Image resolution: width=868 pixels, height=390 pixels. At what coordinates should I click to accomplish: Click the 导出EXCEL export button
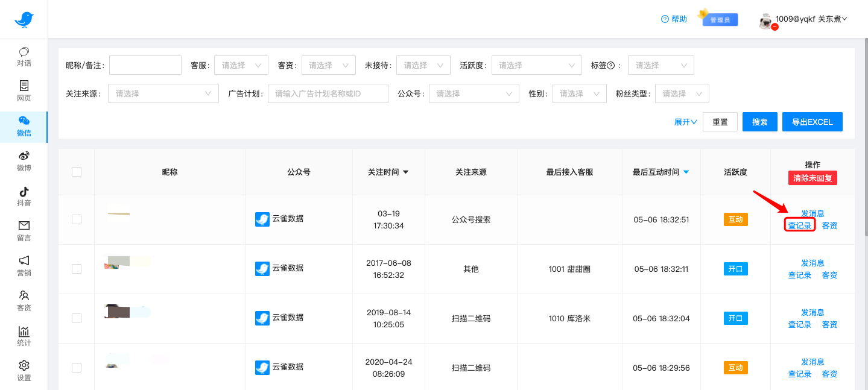click(x=812, y=122)
